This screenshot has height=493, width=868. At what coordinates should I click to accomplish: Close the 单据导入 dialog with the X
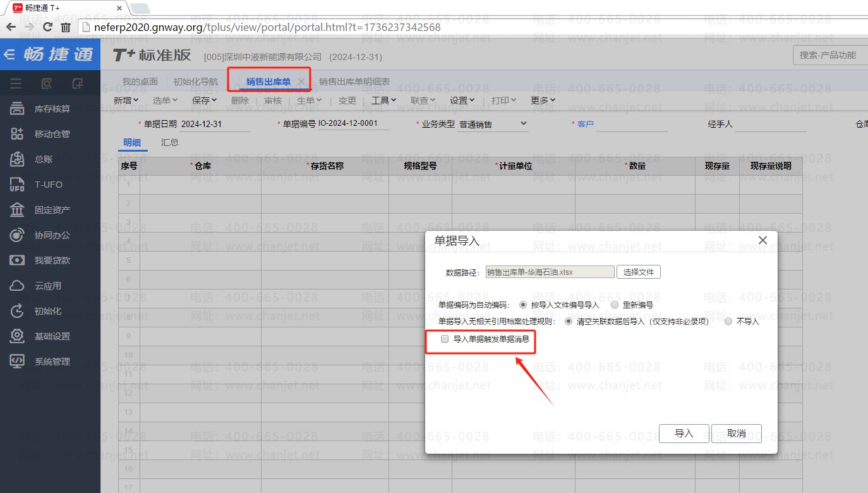[x=763, y=240]
